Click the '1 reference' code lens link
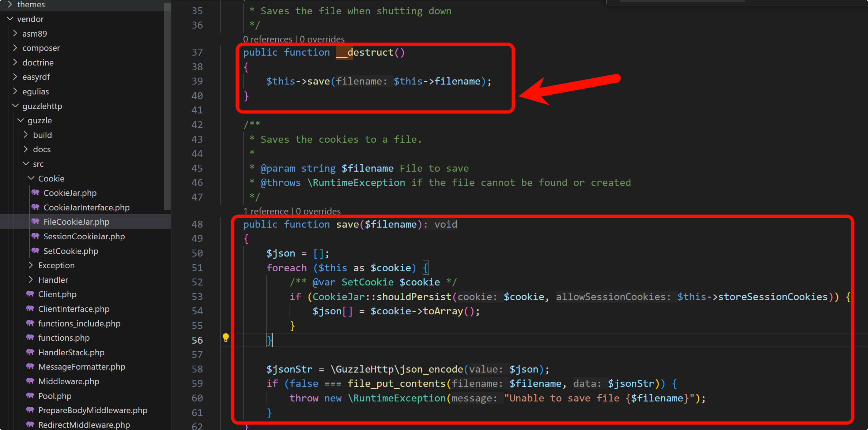Screen dimensions: 868x430 [x=266, y=211]
